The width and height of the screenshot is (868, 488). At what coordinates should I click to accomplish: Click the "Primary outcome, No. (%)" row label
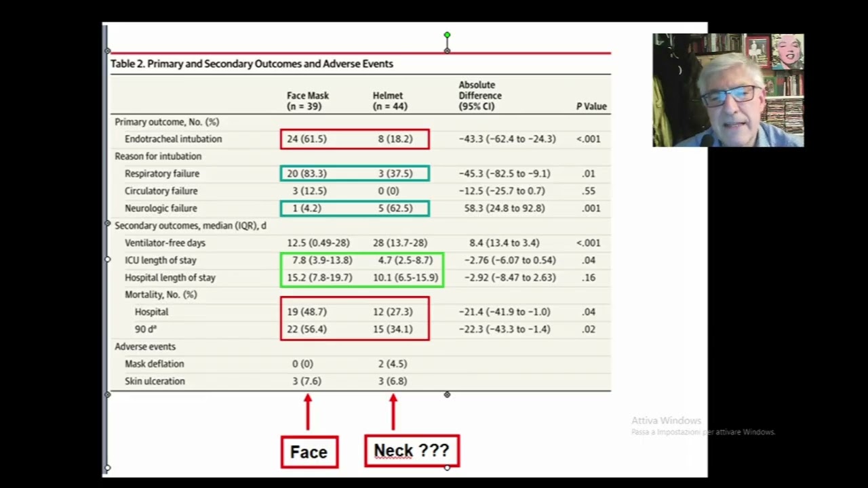pos(167,122)
